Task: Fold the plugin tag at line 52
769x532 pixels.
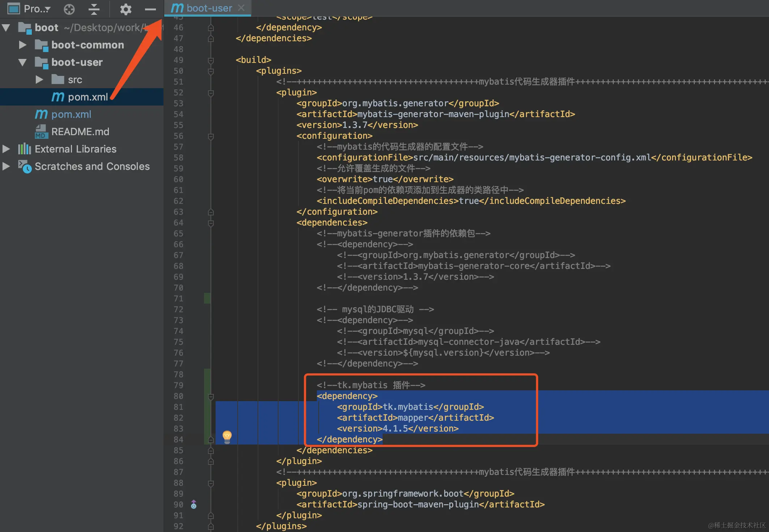Action: coord(211,93)
